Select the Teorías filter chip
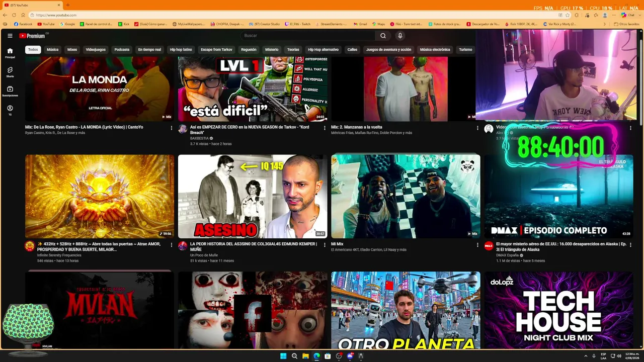 click(x=293, y=50)
